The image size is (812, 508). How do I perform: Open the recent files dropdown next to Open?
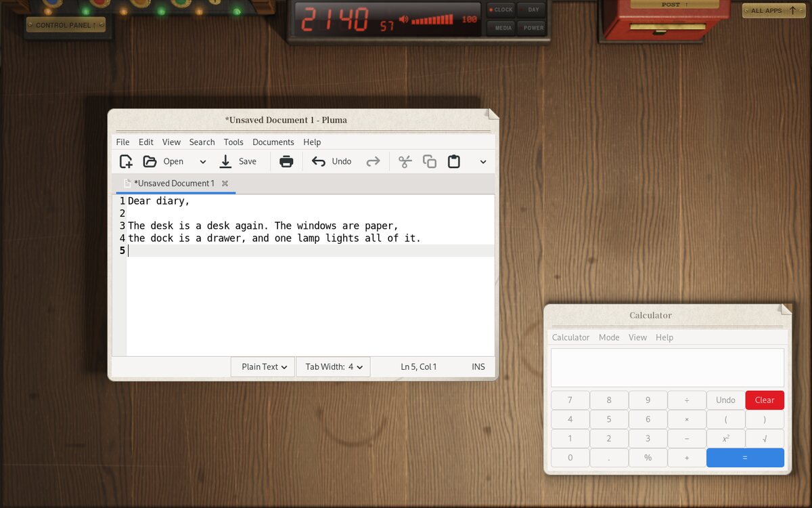(202, 161)
